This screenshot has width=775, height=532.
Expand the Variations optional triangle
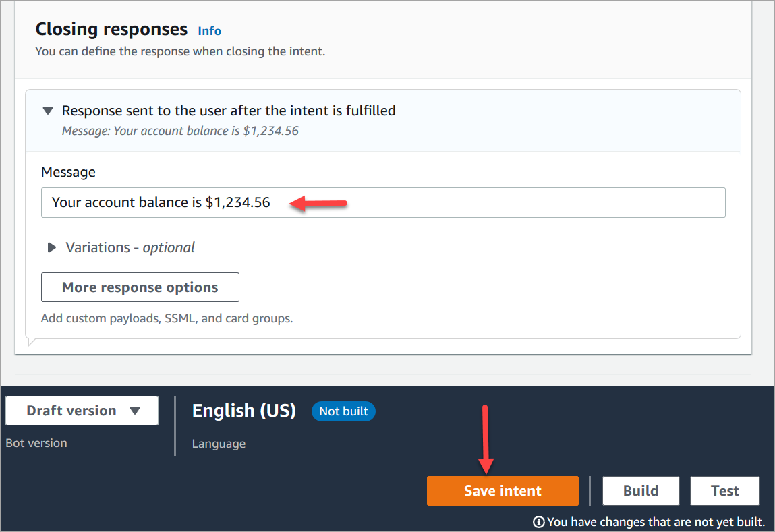(x=52, y=247)
